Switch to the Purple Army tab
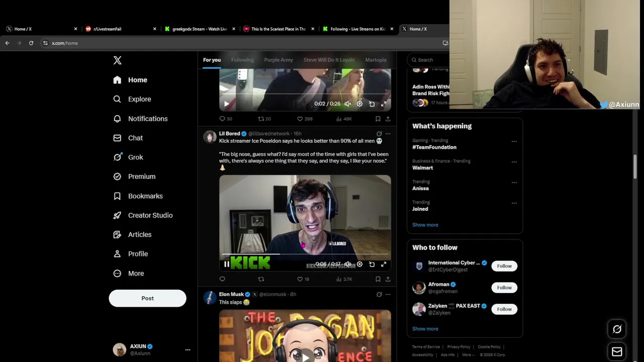The height and width of the screenshot is (362, 644). pos(278,60)
